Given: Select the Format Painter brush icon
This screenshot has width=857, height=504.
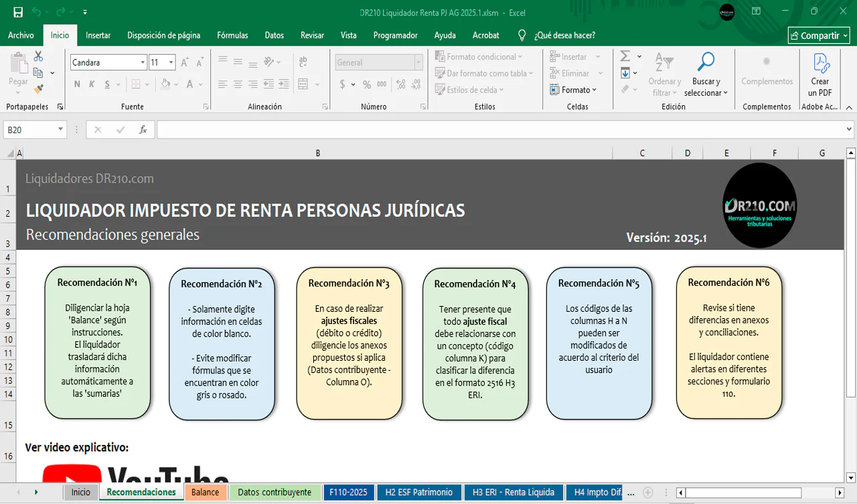Looking at the screenshot, I should (38, 88).
